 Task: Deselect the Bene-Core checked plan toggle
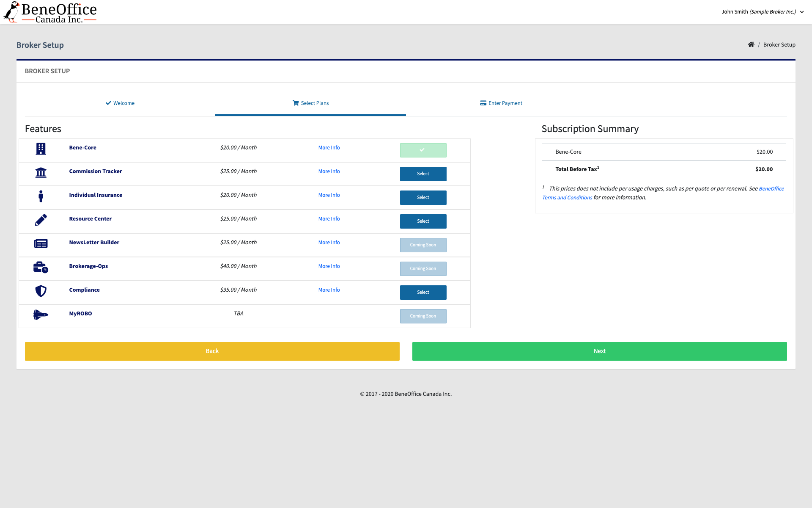(423, 150)
